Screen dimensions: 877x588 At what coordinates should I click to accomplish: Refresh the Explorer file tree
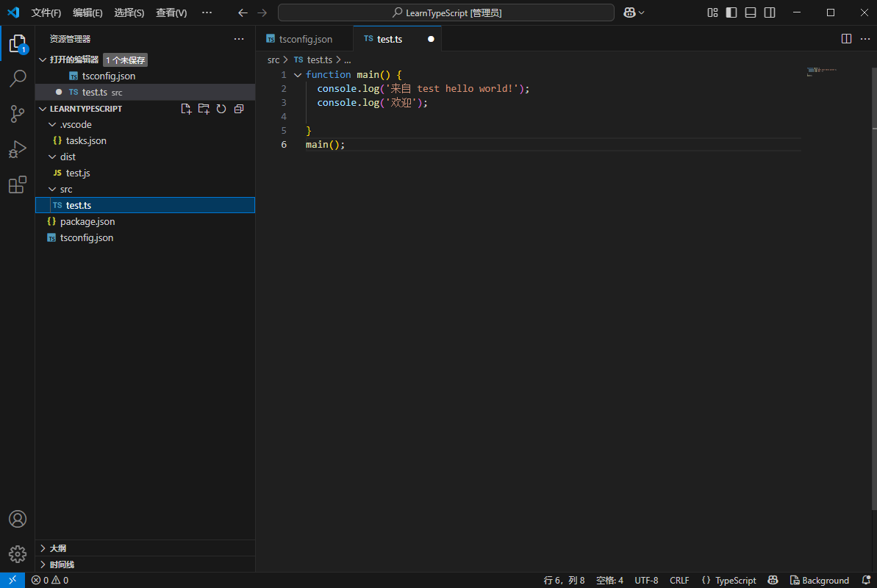[221, 108]
